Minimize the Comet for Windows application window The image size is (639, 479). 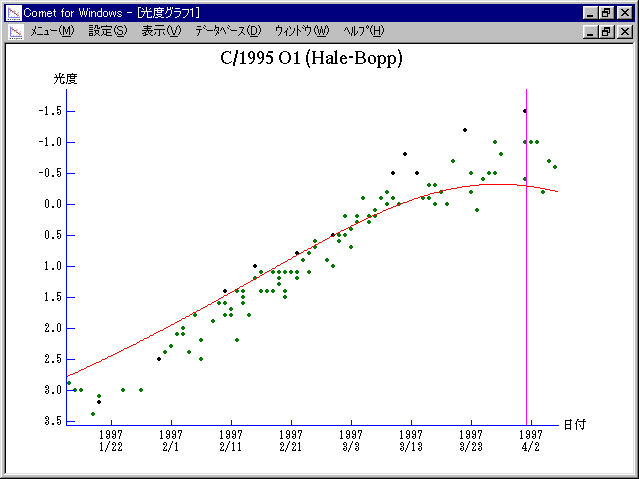click(x=590, y=13)
